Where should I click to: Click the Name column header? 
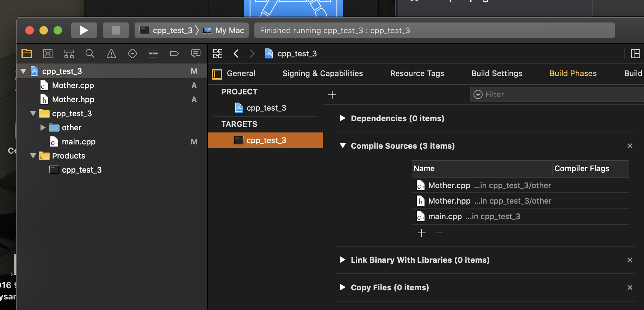(x=482, y=168)
